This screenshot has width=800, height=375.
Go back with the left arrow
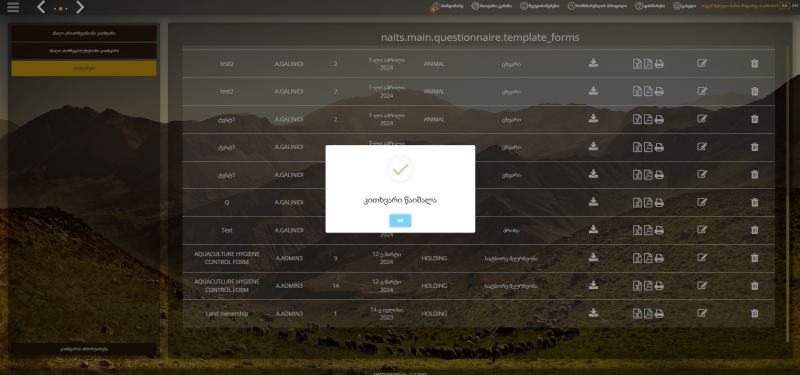[42, 7]
